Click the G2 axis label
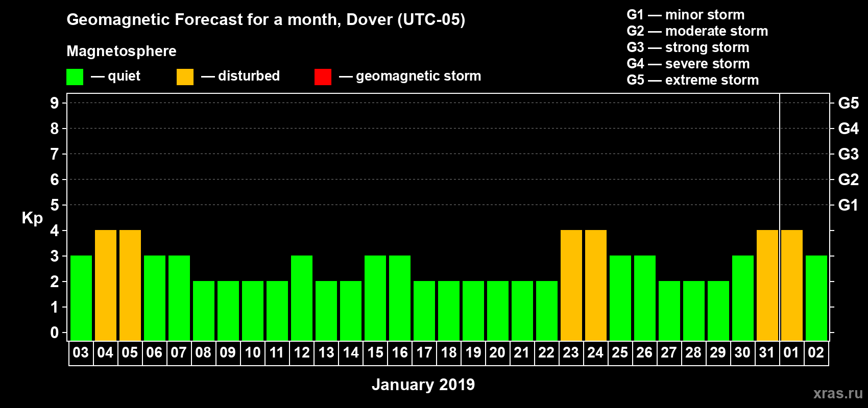Image resolution: width=868 pixels, height=408 pixels. 849,180
